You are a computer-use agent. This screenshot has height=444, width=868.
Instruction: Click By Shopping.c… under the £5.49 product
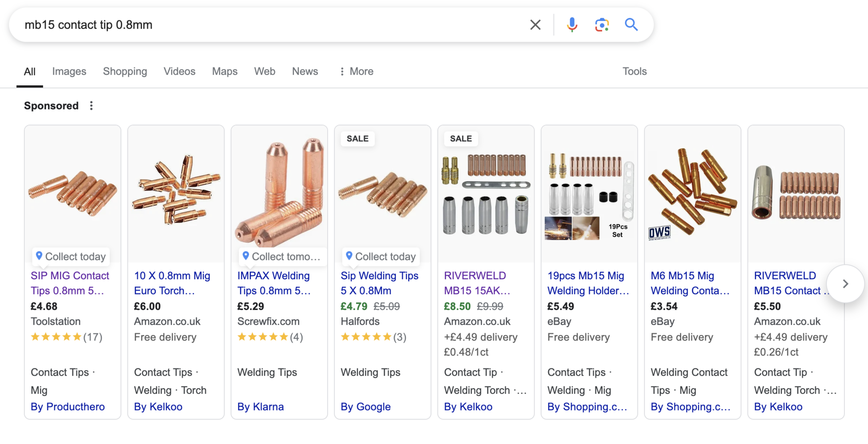click(587, 407)
